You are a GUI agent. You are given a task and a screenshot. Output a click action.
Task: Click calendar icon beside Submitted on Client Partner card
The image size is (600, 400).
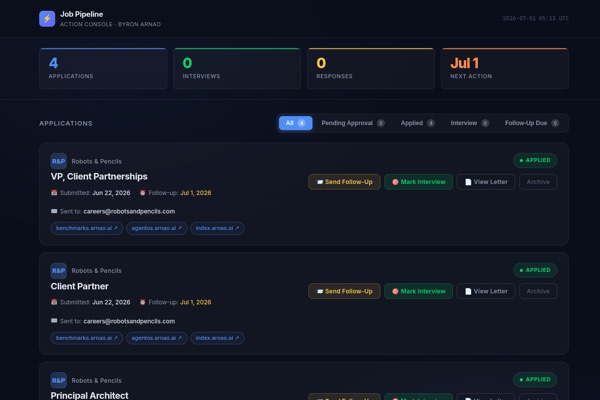[x=54, y=302]
